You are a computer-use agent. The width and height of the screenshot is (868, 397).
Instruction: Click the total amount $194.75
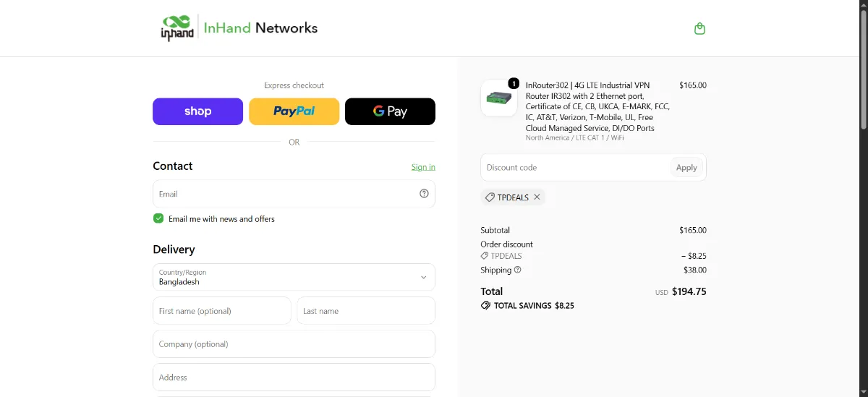point(689,292)
